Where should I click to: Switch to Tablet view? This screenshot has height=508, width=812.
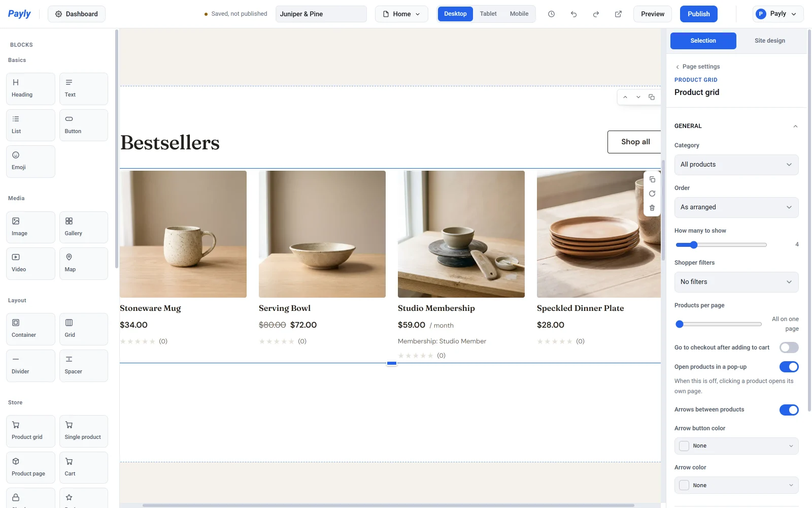[x=488, y=14]
